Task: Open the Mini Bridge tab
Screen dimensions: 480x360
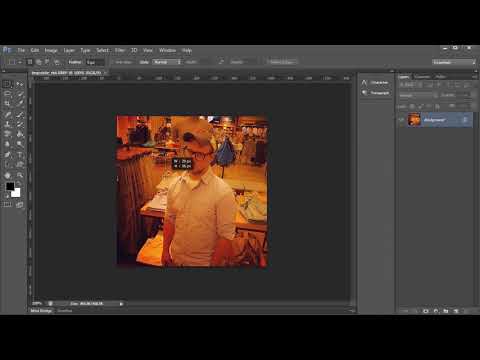Action: (41, 311)
